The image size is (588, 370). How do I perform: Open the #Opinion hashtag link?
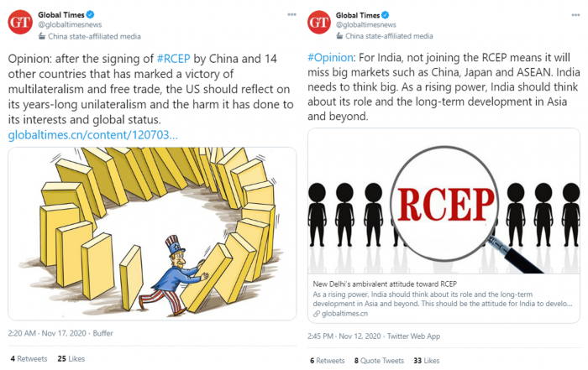point(330,58)
